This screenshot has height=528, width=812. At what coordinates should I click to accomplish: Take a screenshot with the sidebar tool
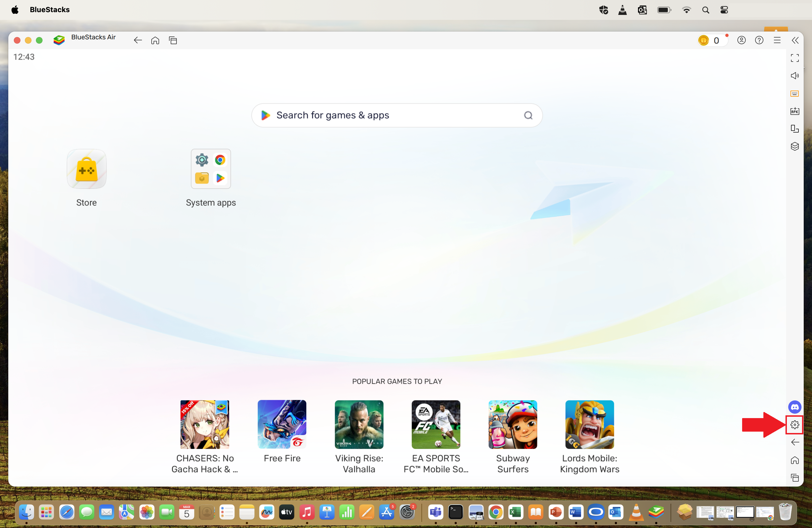point(795,129)
